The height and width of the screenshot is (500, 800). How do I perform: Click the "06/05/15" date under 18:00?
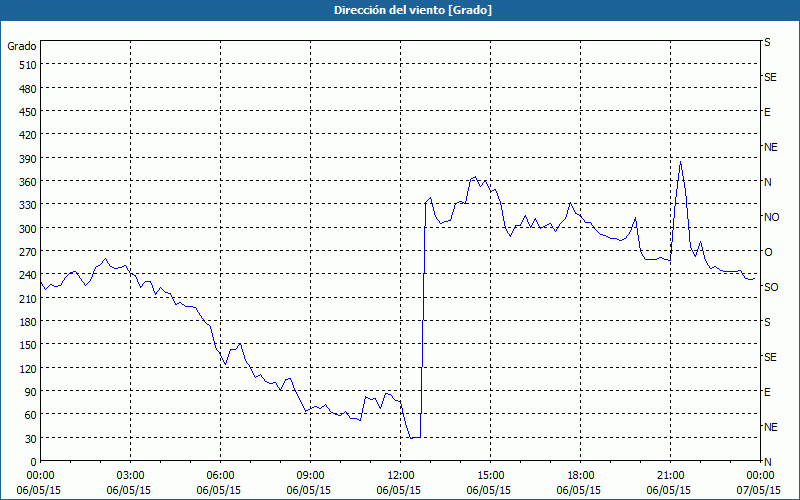coord(579,490)
